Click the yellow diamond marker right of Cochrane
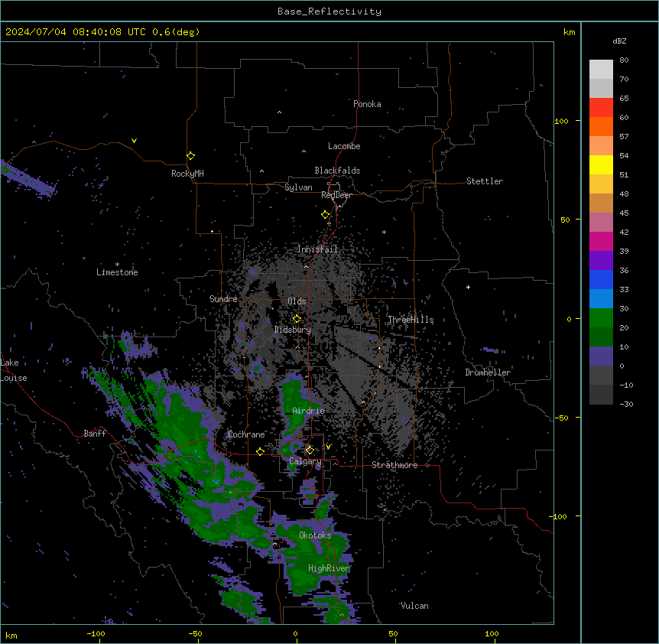The width and height of the screenshot is (659, 644). 260,451
